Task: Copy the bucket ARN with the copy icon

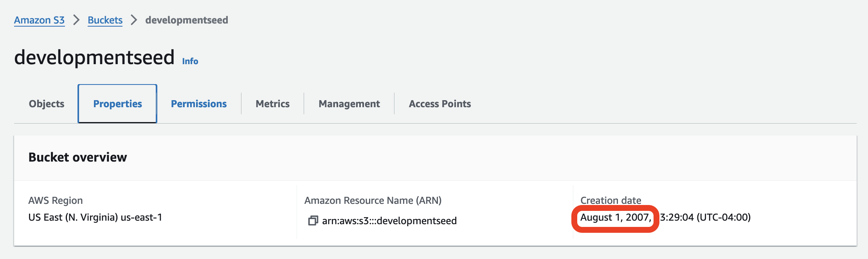Action: pos(313,221)
